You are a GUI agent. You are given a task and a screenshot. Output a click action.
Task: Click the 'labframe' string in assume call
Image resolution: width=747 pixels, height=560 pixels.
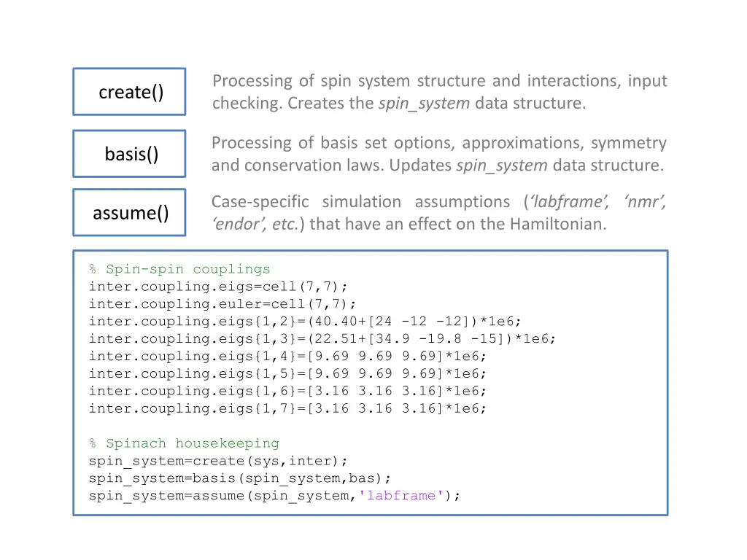[x=401, y=496]
